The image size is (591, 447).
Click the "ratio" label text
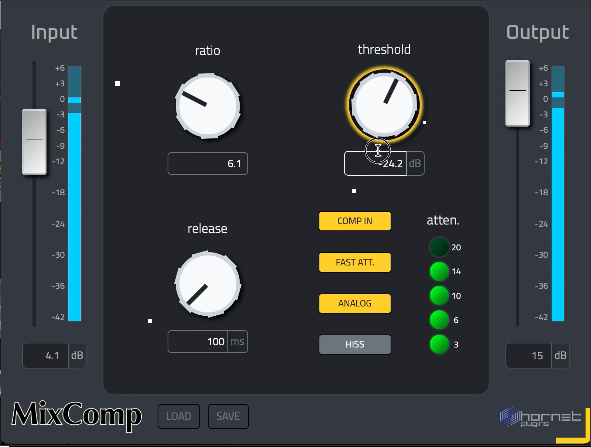point(208,51)
